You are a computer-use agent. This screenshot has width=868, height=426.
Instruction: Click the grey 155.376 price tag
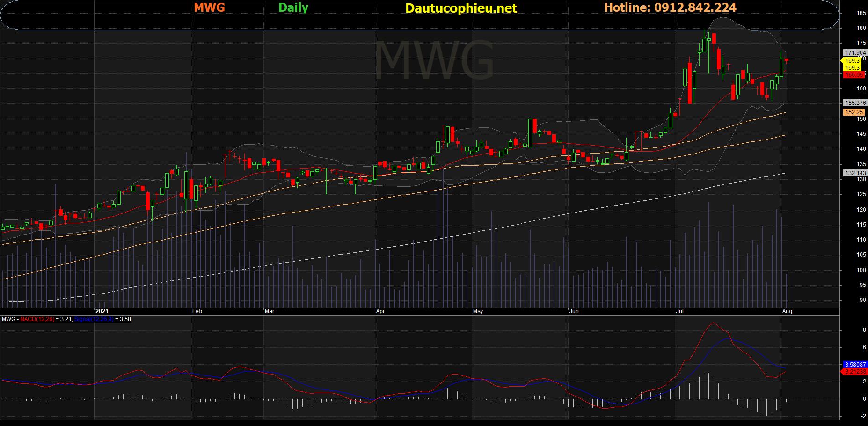pyautogui.click(x=855, y=103)
